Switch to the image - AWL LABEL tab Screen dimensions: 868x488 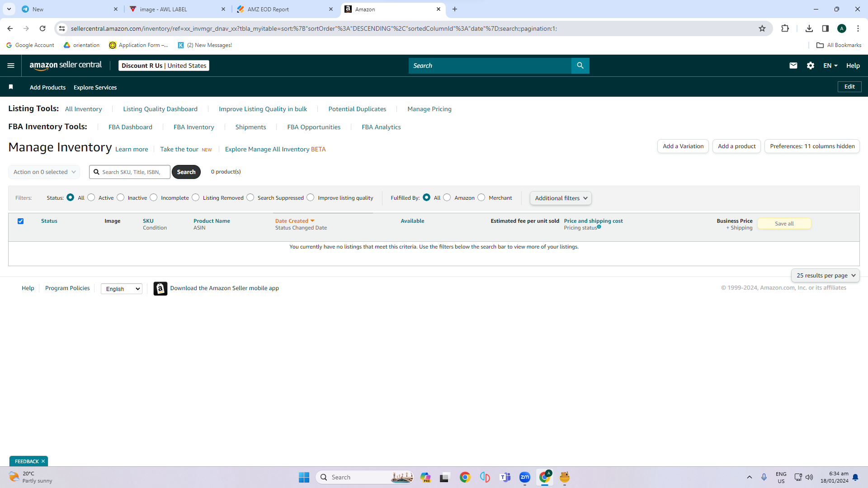tap(177, 9)
